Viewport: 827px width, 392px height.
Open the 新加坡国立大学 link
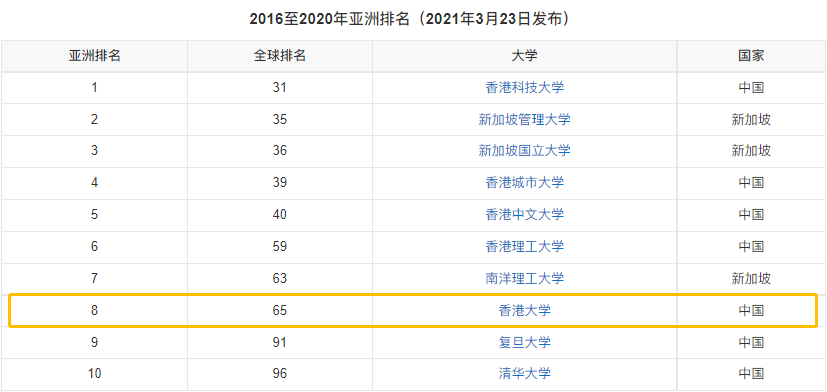tap(524, 151)
